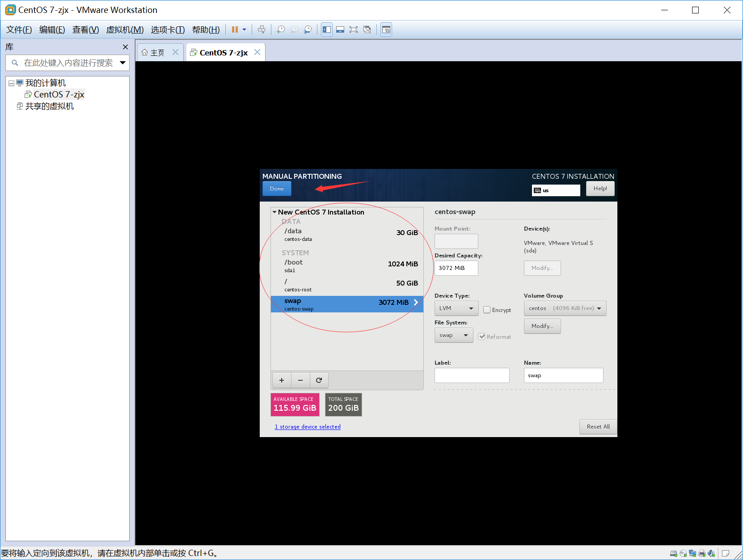This screenshot has width=743, height=560.
Task: Click network adapter status icon
Action: (692, 553)
